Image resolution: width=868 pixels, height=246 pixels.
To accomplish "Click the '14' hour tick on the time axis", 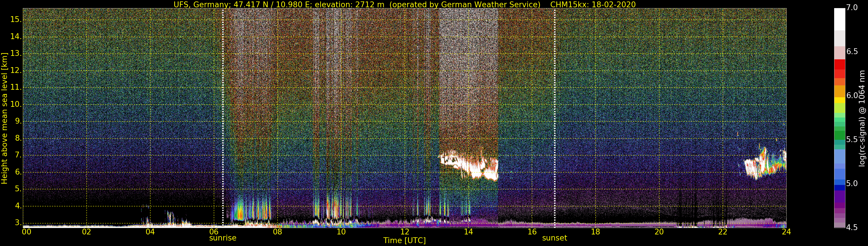I will point(468,232).
